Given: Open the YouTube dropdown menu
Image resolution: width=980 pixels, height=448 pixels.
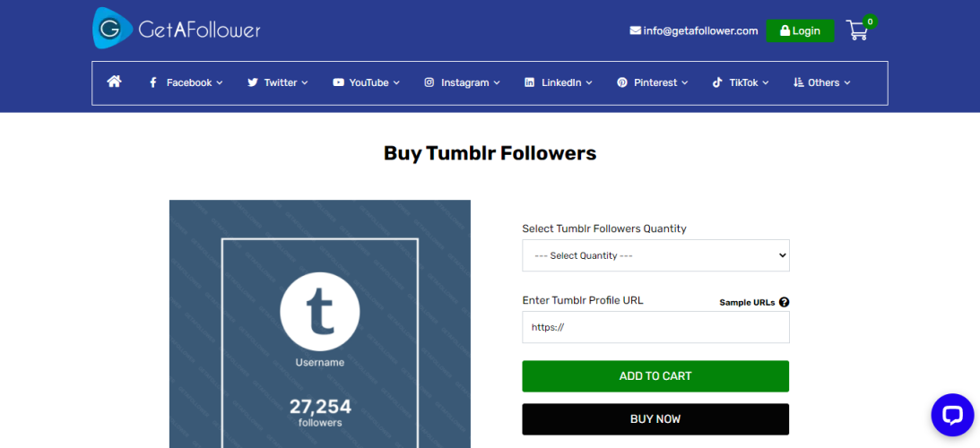Looking at the screenshot, I should 366,82.
